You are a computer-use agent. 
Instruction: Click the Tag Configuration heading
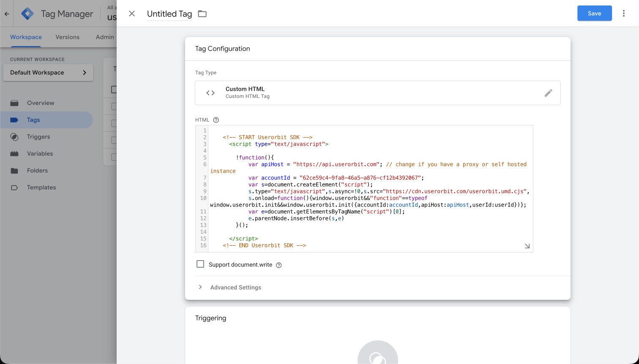click(223, 49)
